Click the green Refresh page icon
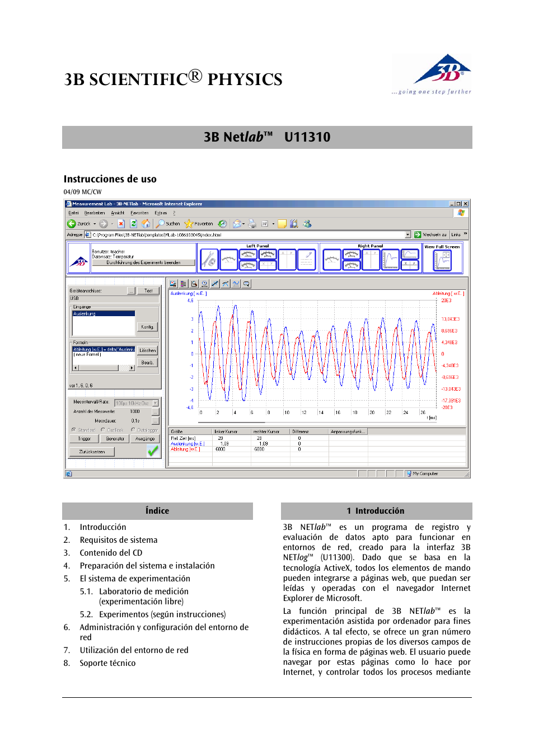Image resolution: width=534 pixels, height=756 pixels. coord(133,224)
